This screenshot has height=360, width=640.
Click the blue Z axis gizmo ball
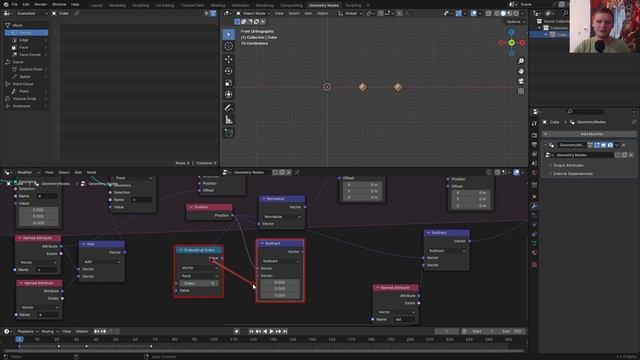[x=511, y=32]
